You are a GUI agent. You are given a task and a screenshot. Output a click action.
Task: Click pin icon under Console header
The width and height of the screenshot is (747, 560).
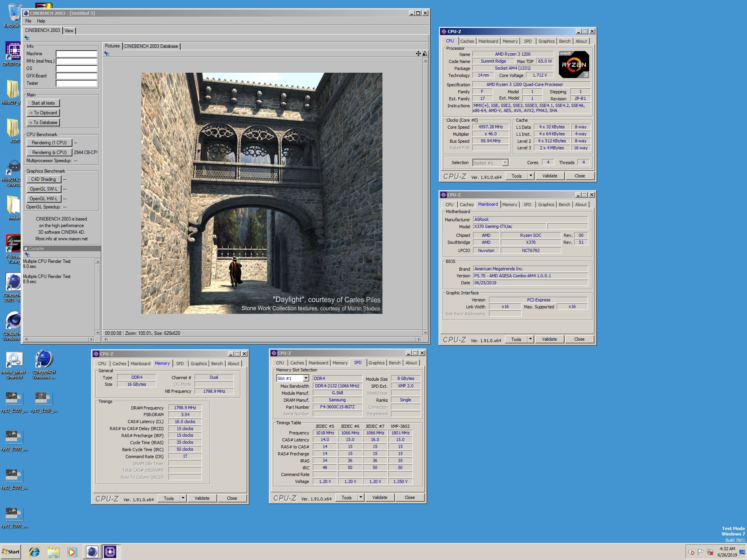coord(27,255)
